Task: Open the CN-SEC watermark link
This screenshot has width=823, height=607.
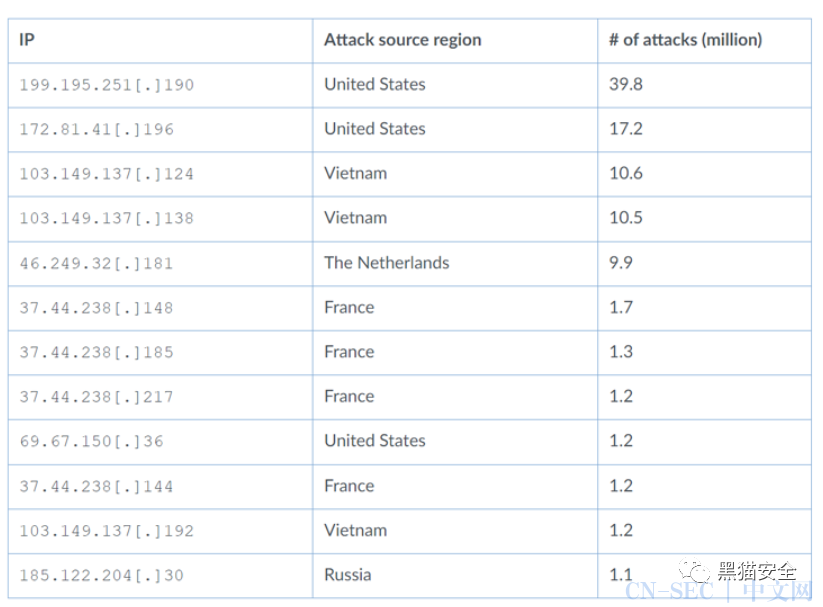Action: tap(719, 591)
